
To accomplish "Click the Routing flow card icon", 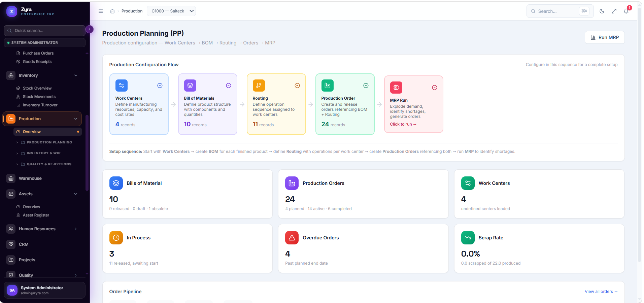I will point(259,86).
